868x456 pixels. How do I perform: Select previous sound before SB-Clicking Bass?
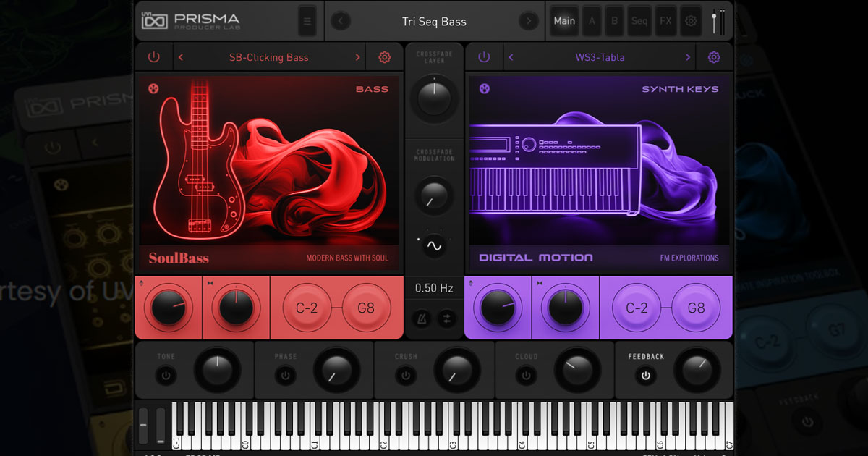coord(181,57)
